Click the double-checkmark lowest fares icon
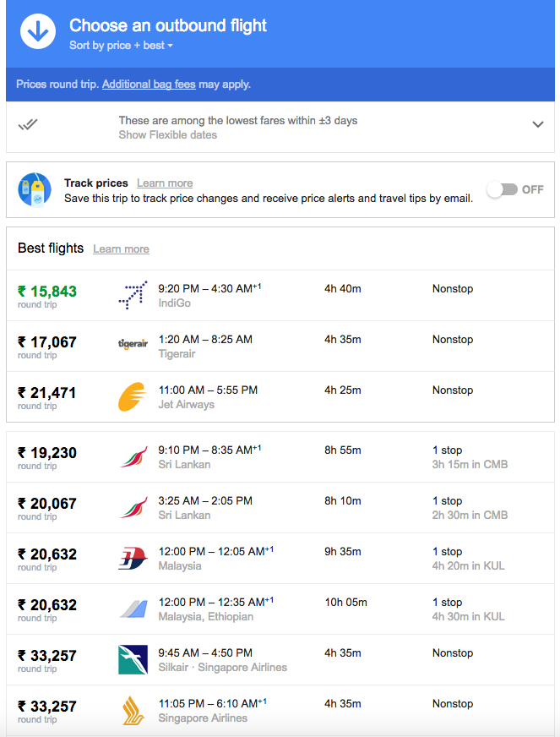This screenshot has height=737, width=560. pyautogui.click(x=28, y=124)
